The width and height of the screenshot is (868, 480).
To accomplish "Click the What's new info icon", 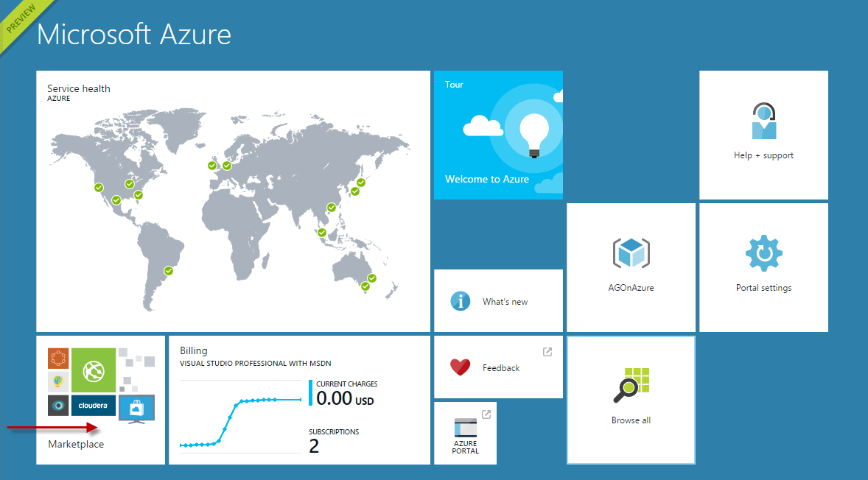I will (461, 301).
